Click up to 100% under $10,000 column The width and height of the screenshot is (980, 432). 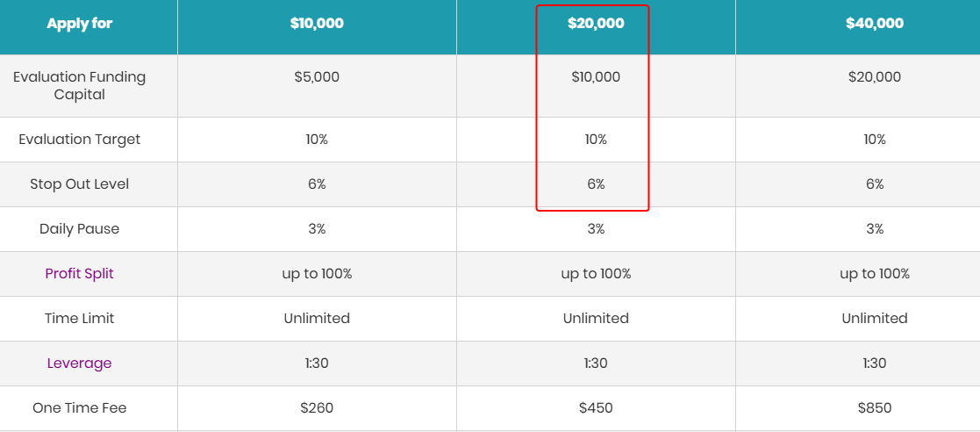317,274
